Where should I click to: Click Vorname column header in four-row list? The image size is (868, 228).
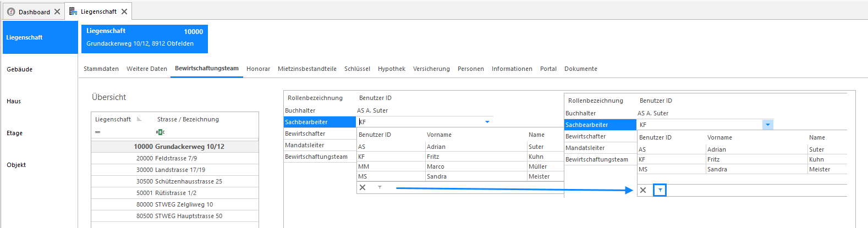(439, 135)
